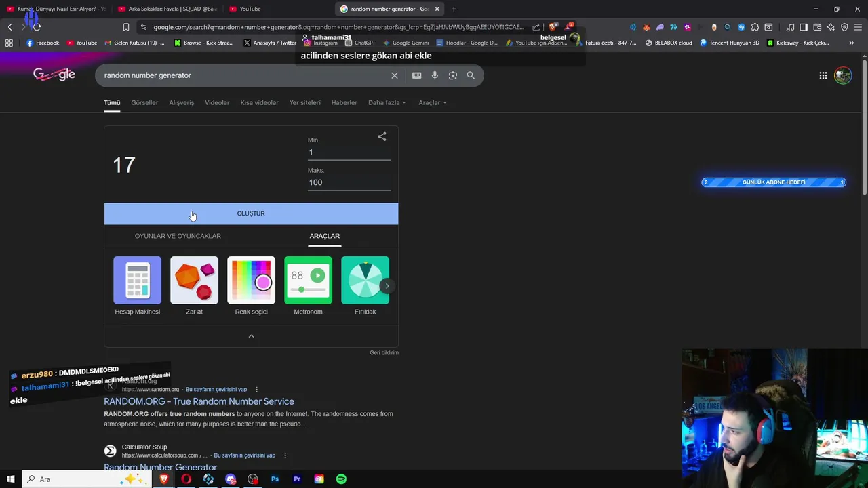
Task: Switch to the Haberler tab
Action: pyautogui.click(x=344, y=102)
